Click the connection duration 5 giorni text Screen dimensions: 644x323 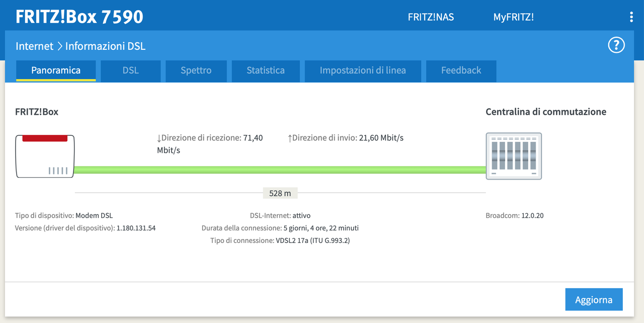[280, 228]
